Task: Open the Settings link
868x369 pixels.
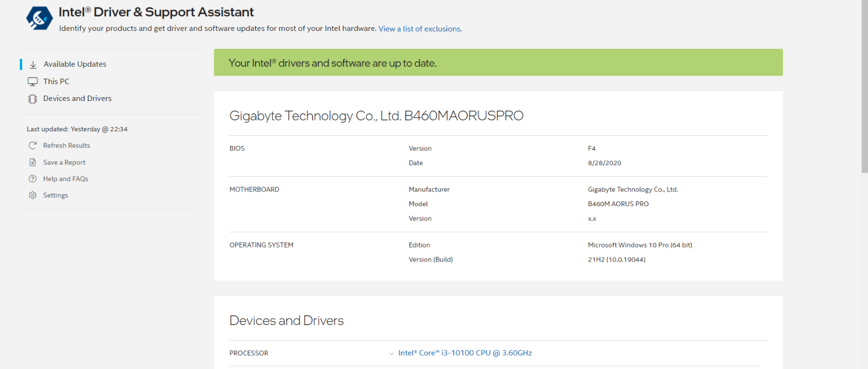Action: pyautogui.click(x=56, y=195)
